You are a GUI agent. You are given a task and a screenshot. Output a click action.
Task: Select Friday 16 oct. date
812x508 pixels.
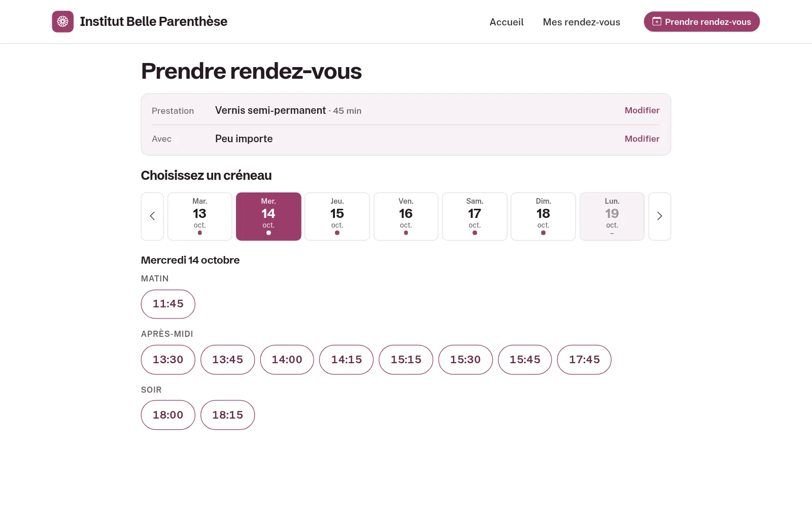pos(406,216)
